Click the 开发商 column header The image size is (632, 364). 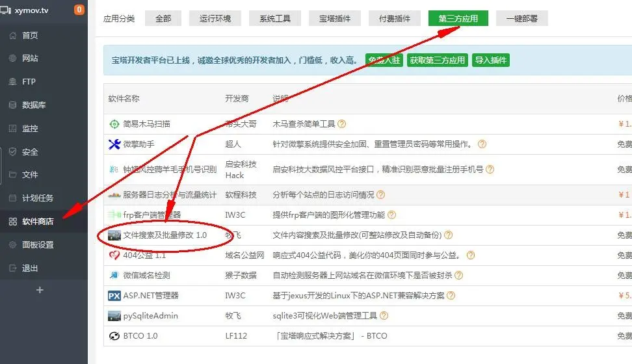click(237, 98)
